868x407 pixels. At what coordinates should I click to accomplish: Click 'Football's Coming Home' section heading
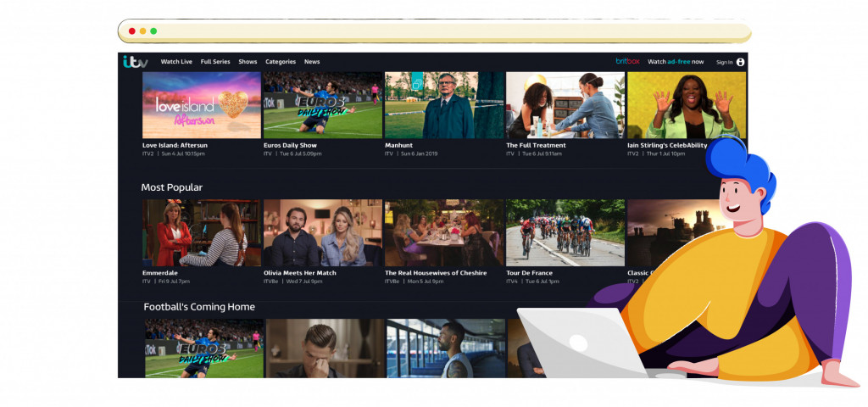pos(199,307)
